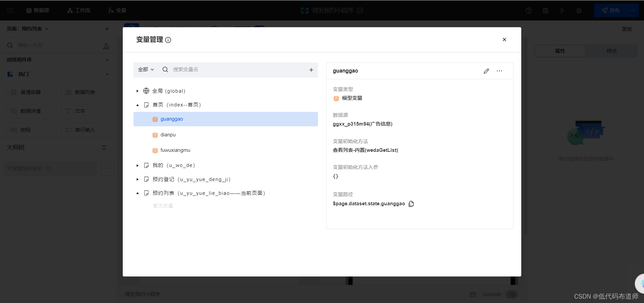Screen dimensions: 644x303
Task: Expand the 全局 (global) tree node
Action: point(138,91)
